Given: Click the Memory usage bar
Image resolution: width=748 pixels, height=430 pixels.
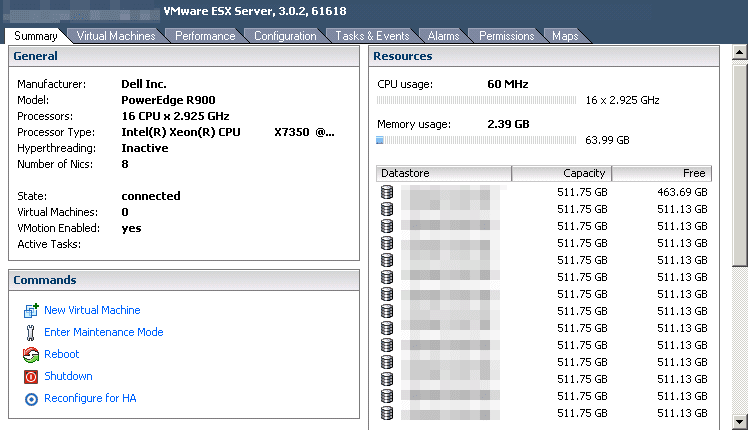Looking at the screenshot, I should click(x=476, y=140).
